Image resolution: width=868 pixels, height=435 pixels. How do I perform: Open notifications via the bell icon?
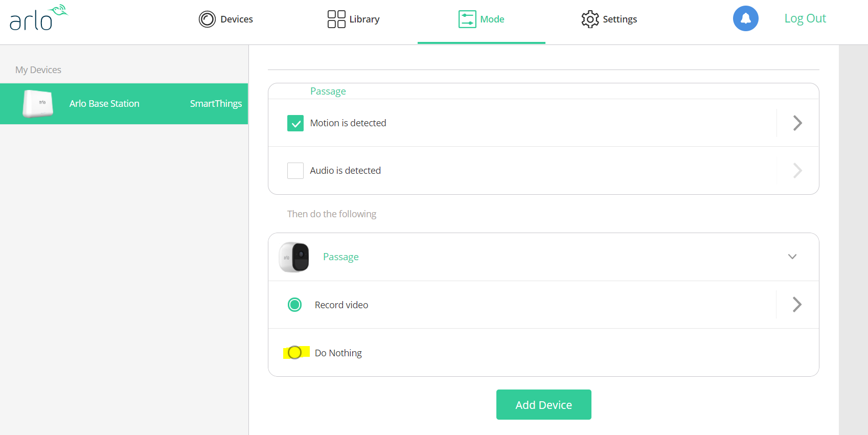click(x=745, y=18)
